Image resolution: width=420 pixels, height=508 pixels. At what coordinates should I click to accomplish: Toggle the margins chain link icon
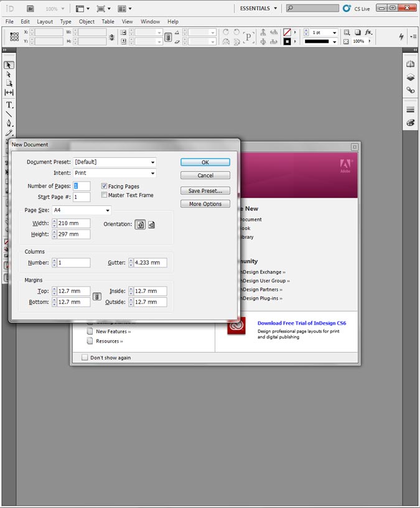(x=96, y=297)
